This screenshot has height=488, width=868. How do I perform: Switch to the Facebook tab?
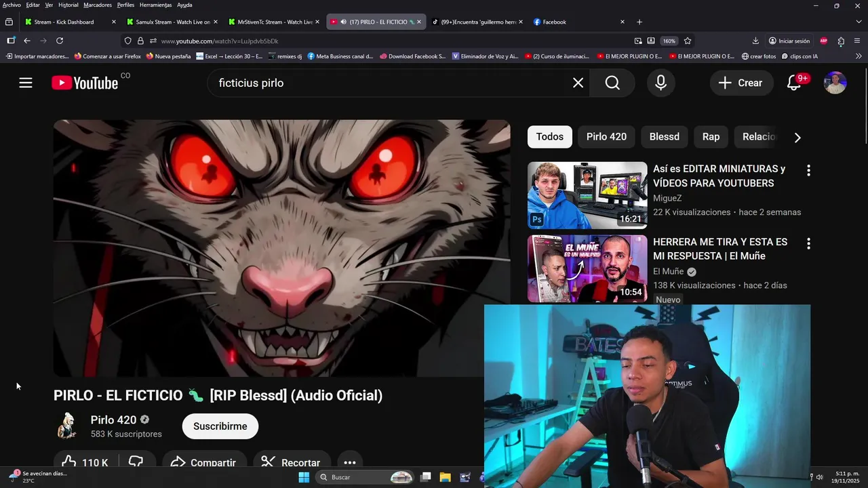(x=579, y=22)
